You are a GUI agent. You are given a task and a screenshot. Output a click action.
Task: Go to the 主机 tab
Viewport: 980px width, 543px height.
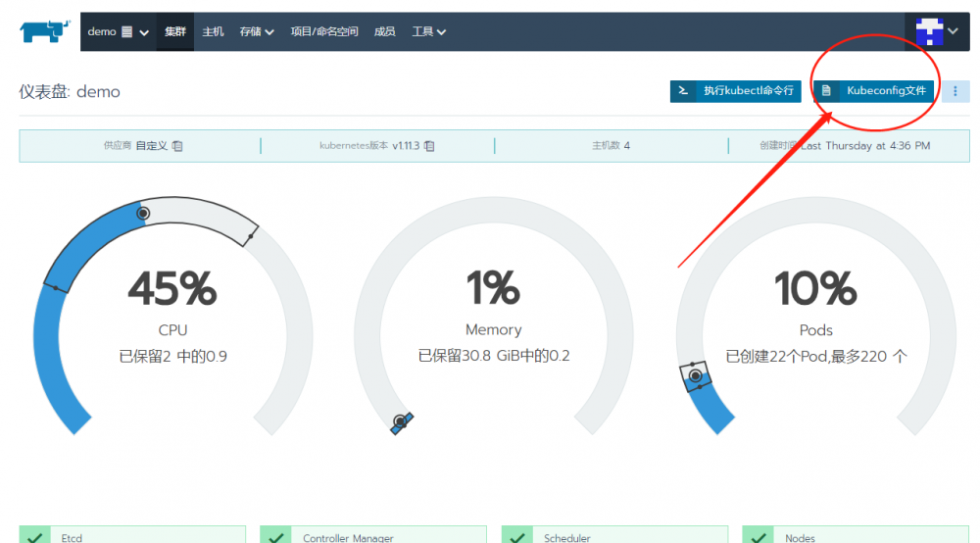213,32
